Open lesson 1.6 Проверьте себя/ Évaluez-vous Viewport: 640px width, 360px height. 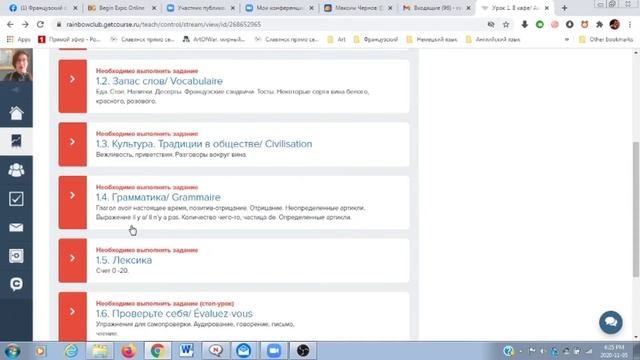point(174,313)
